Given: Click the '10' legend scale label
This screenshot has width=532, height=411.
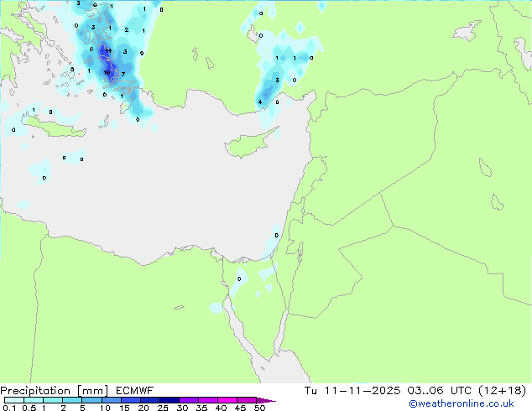Looking at the screenshot, I should [105, 408].
